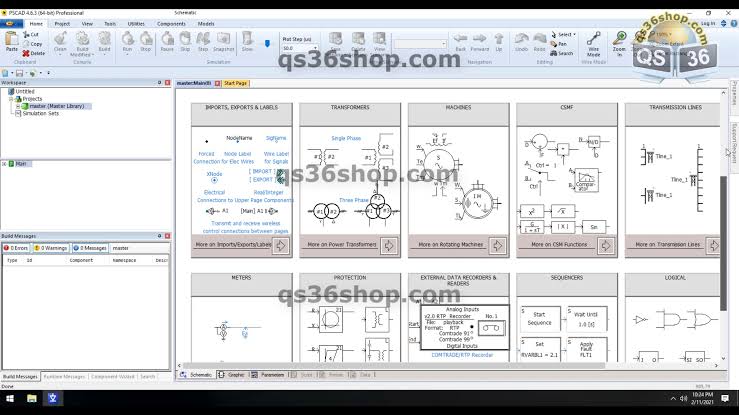Click the Paste icon in Clipboard group
Screen dimensions: 739x415
(x=11, y=39)
